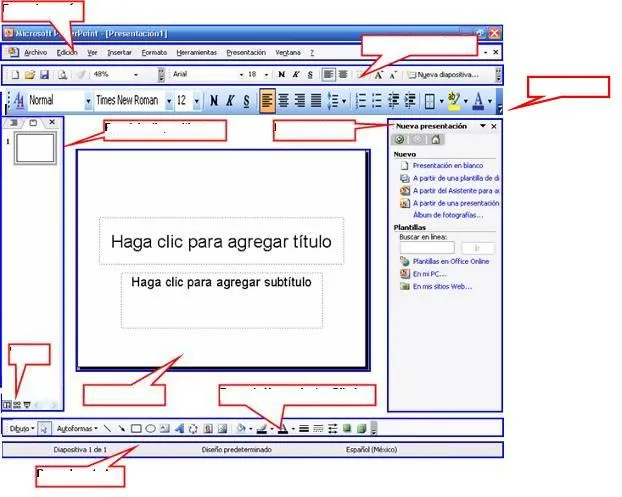Screen dimensions: 622x497
Task: Go Home in the Nueva presentación task pane
Action: 436,139
